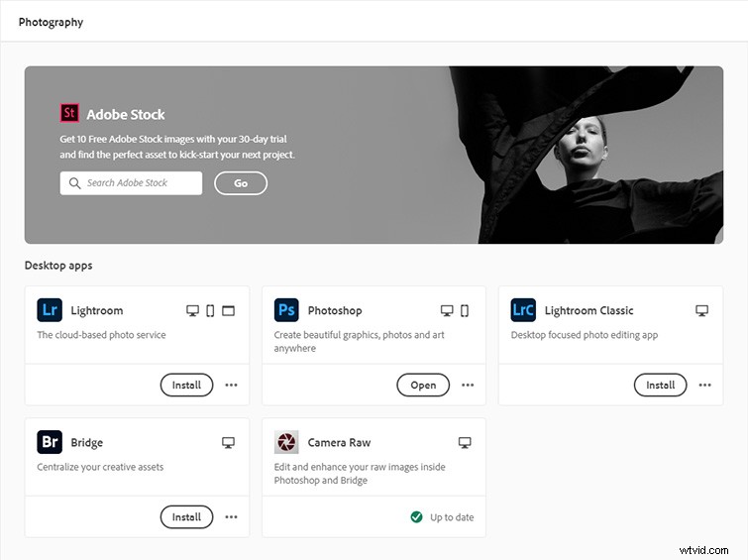Click Camera Raw's desktop platform icon

(x=465, y=443)
